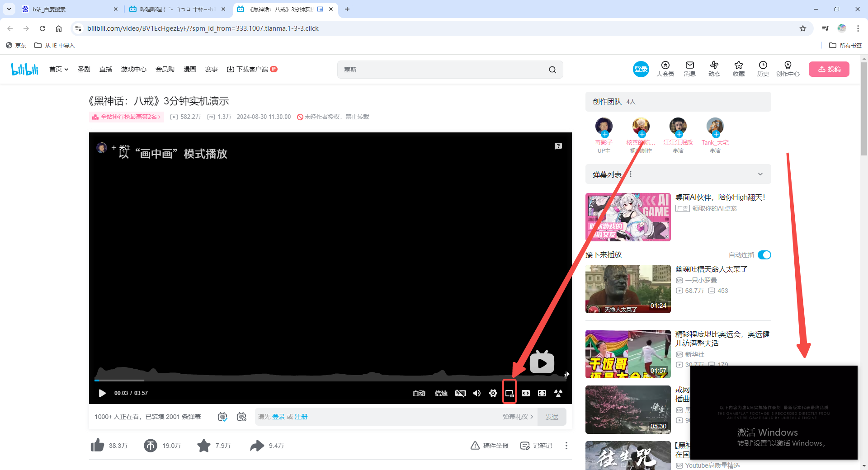
Task: Open 历史 history icon
Action: pyautogui.click(x=763, y=69)
